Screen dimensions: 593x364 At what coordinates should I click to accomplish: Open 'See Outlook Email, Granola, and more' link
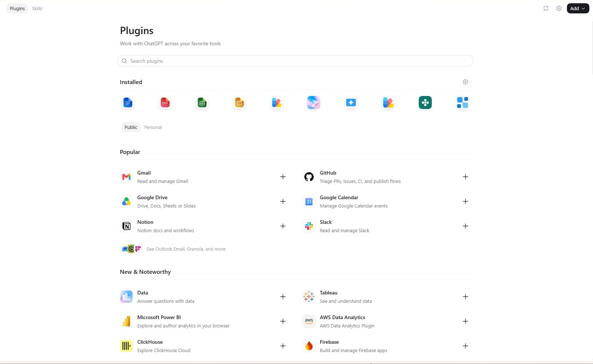(186, 249)
